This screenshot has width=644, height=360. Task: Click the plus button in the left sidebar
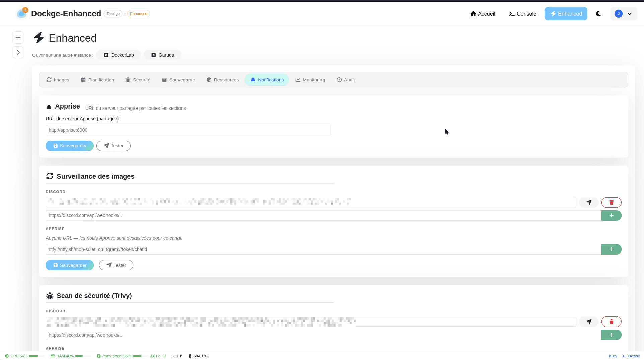pos(18,38)
